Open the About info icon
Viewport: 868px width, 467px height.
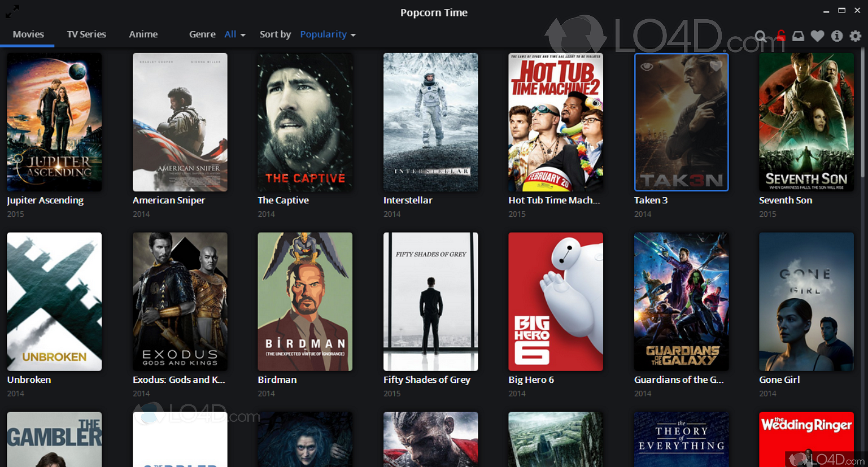pos(837,36)
